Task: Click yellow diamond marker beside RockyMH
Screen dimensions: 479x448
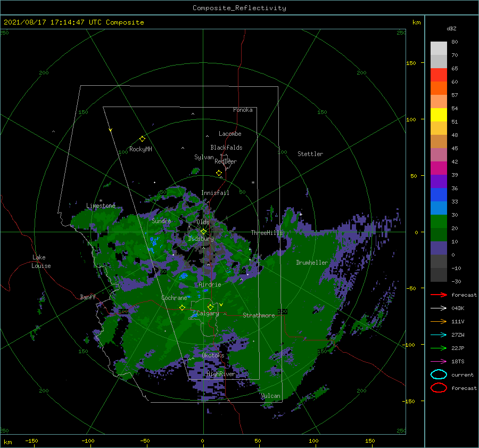Action: click(142, 139)
